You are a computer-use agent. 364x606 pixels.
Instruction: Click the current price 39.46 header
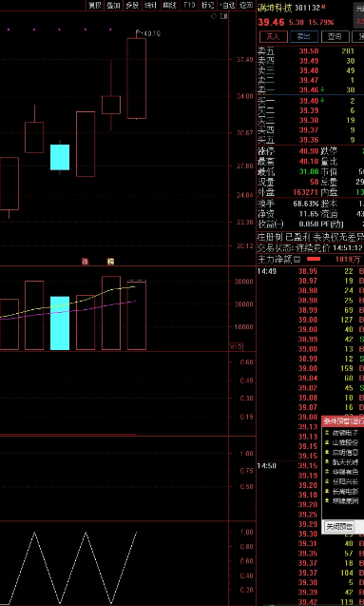pos(271,23)
